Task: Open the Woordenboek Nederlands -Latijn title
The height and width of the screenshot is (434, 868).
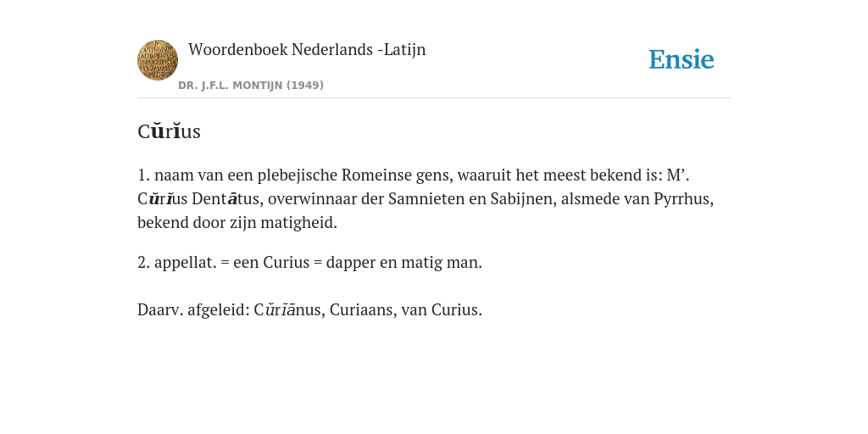Action: [x=307, y=49]
